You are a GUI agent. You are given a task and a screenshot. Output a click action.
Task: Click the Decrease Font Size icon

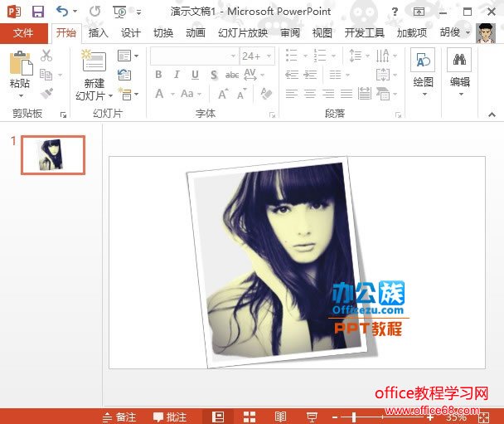click(242, 94)
